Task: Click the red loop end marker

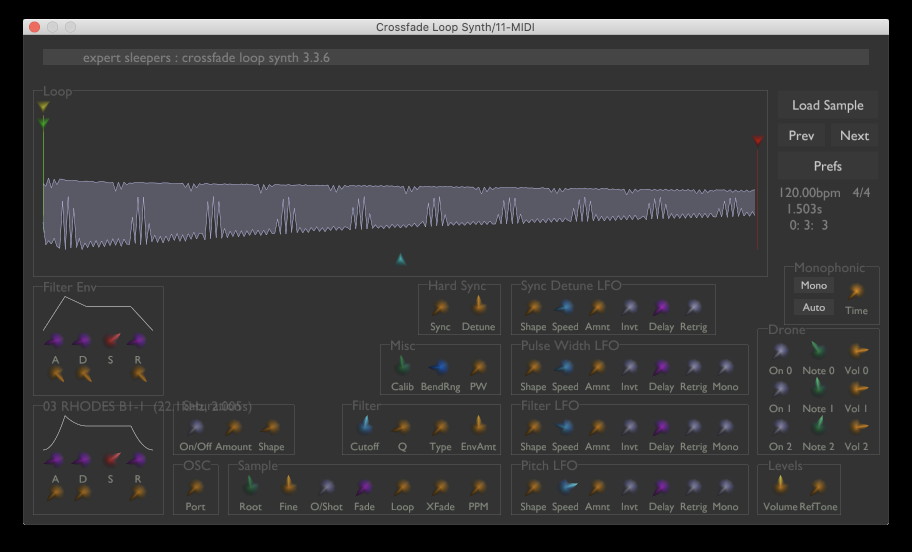Action: (758, 140)
